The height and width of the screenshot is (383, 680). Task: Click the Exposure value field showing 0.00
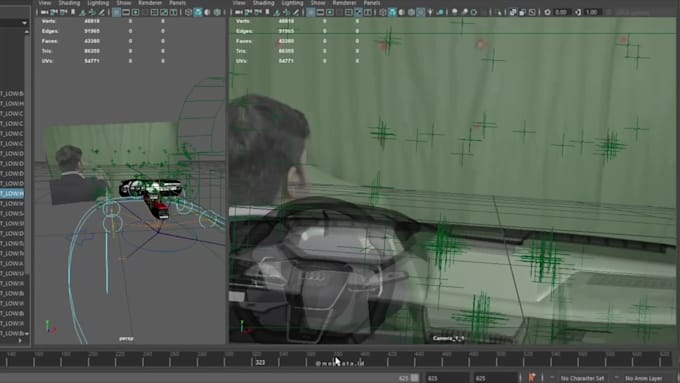[561, 12]
